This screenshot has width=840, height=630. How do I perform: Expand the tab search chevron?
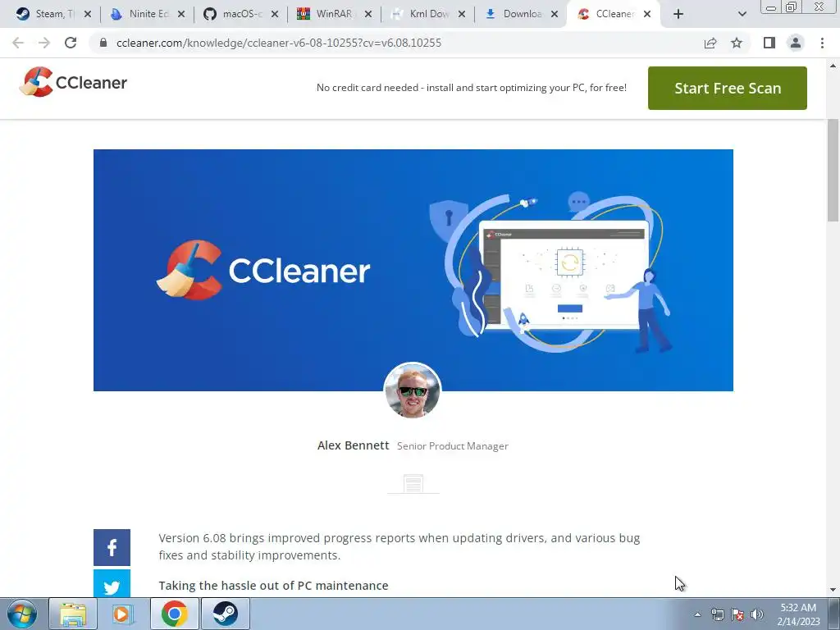pyautogui.click(x=742, y=14)
